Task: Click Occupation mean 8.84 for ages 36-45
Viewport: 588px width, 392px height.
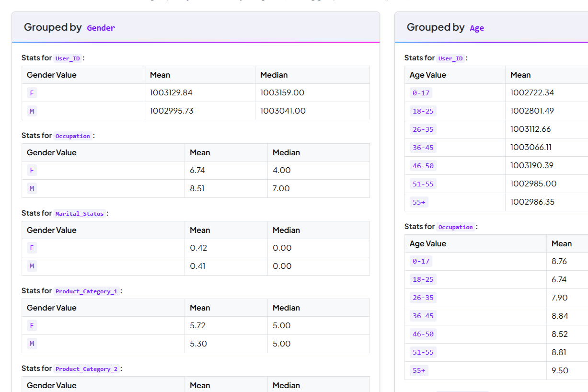Action: [x=560, y=316]
